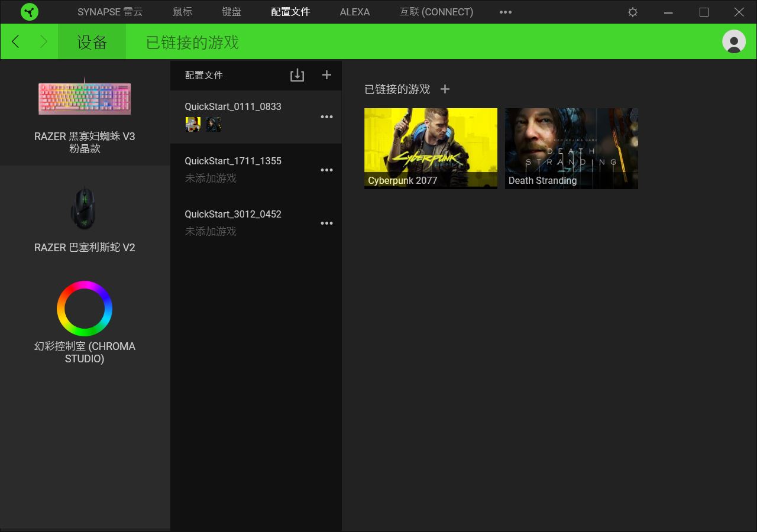This screenshot has width=757, height=532.
Task: Open the Death Stranding game thumbnail
Action: pyautogui.click(x=571, y=148)
